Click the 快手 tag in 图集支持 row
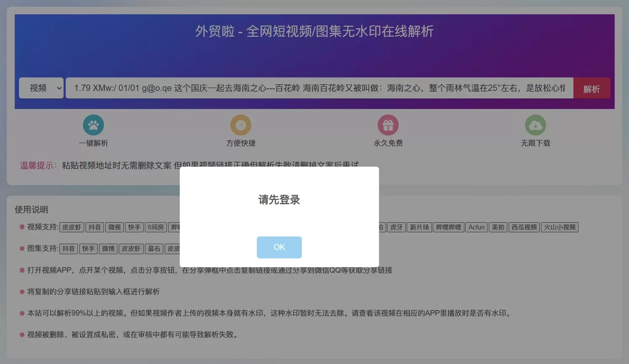 click(x=88, y=249)
